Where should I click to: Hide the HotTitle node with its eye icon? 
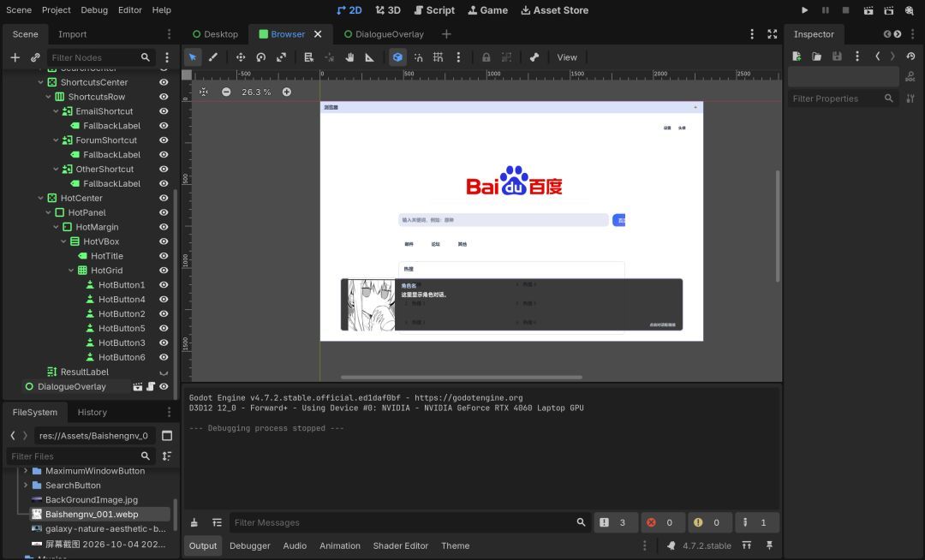tap(164, 256)
